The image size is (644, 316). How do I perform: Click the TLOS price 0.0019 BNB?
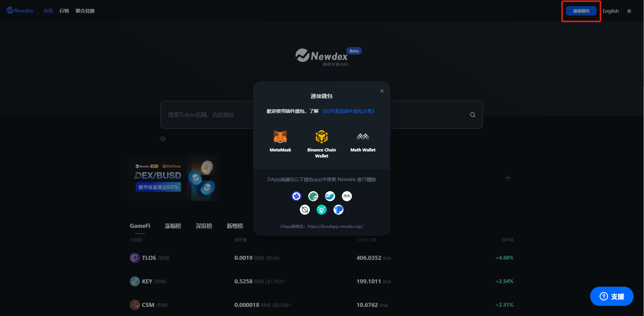pos(249,258)
